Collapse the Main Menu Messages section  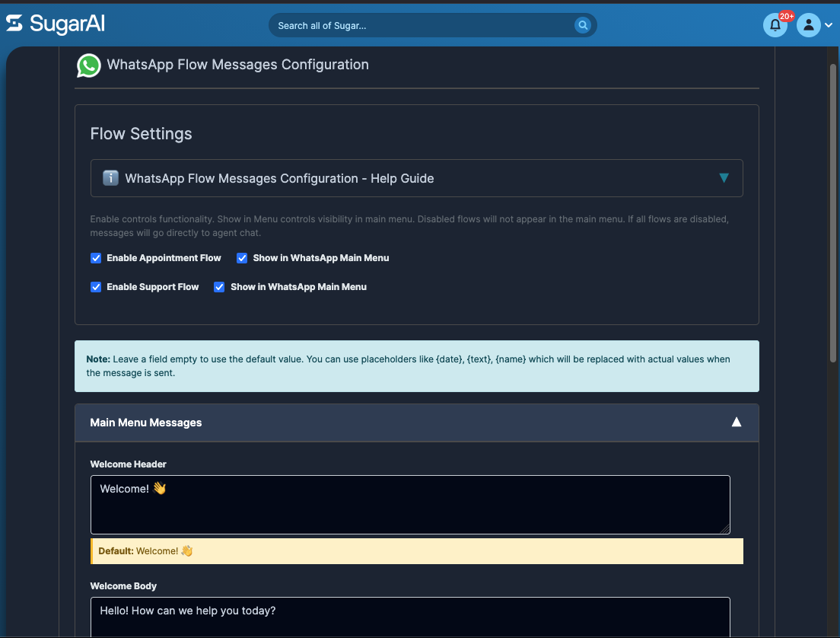[736, 423]
